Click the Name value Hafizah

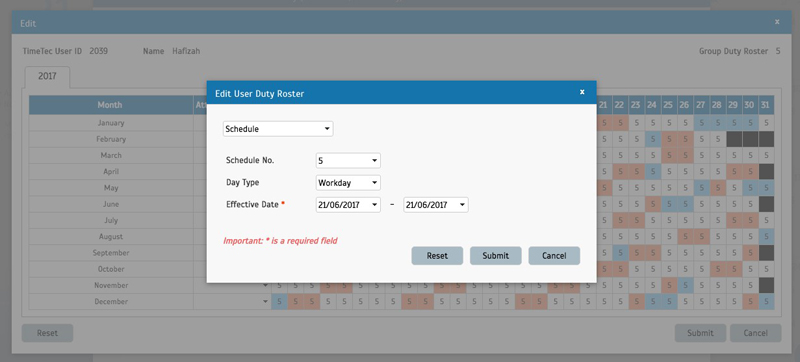186,51
